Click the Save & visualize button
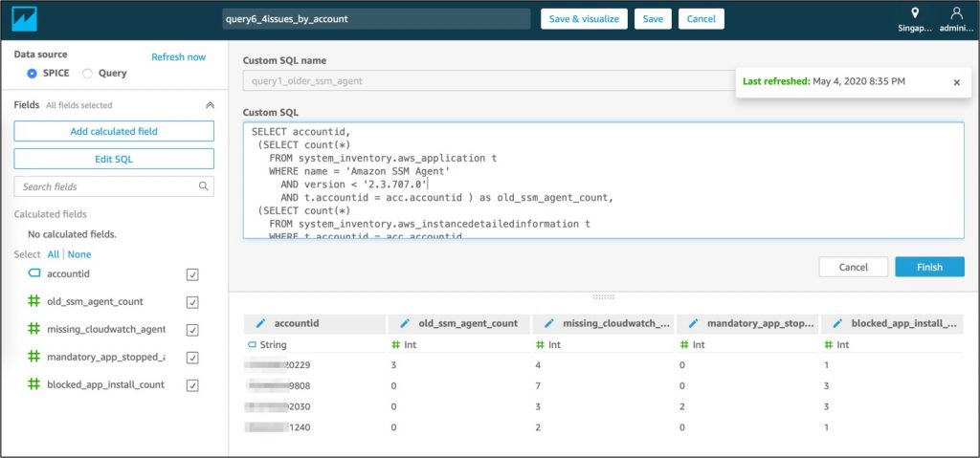Image resolution: width=980 pixels, height=458 pixels. 584,19
